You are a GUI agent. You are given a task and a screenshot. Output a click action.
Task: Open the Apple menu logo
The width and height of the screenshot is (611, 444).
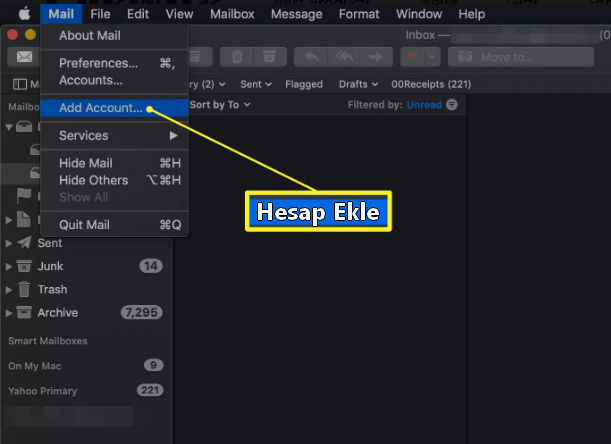click(24, 14)
